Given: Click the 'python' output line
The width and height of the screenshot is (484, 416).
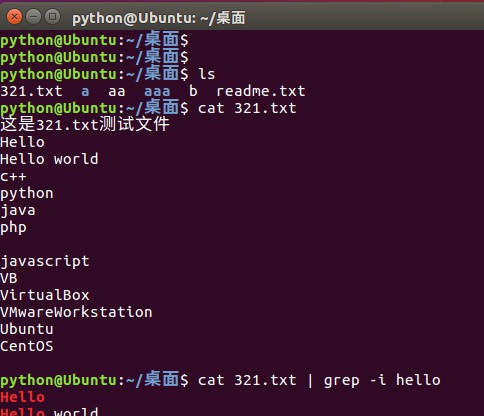Looking at the screenshot, I should coord(27,194).
